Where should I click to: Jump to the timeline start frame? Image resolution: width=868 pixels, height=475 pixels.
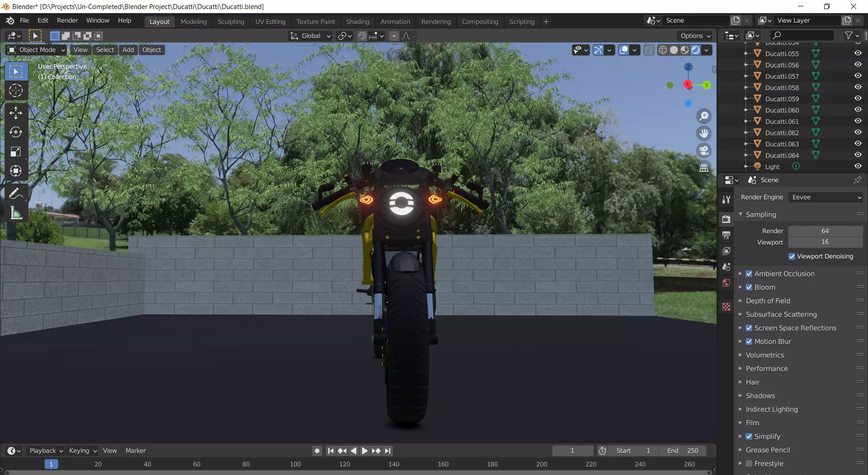click(x=330, y=451)
